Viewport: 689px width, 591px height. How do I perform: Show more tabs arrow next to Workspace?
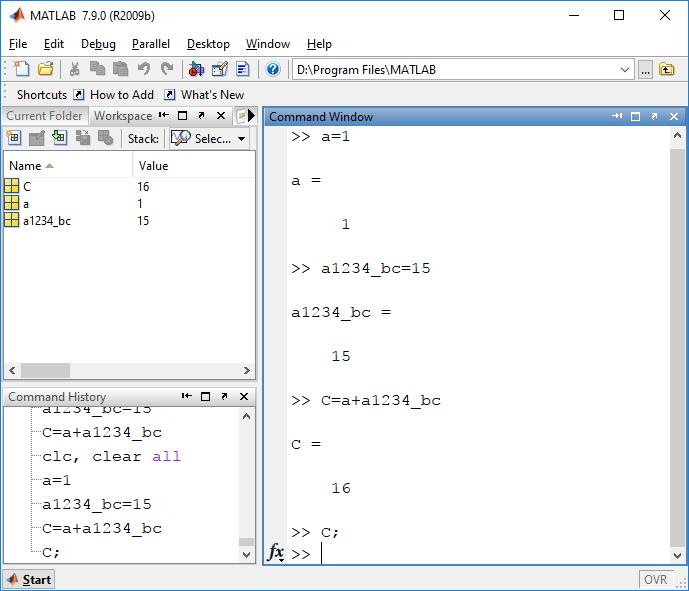[x=251, y=116]
